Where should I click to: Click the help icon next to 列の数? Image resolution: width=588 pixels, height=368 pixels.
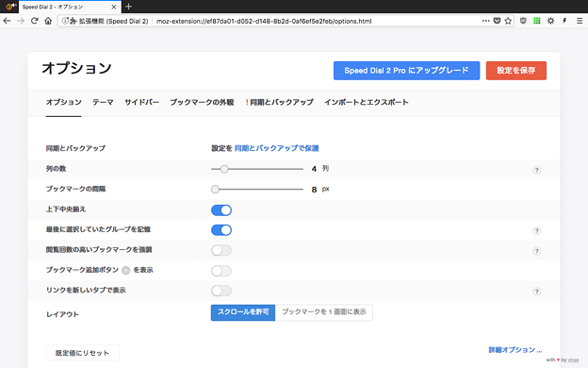tap(536, 170)
